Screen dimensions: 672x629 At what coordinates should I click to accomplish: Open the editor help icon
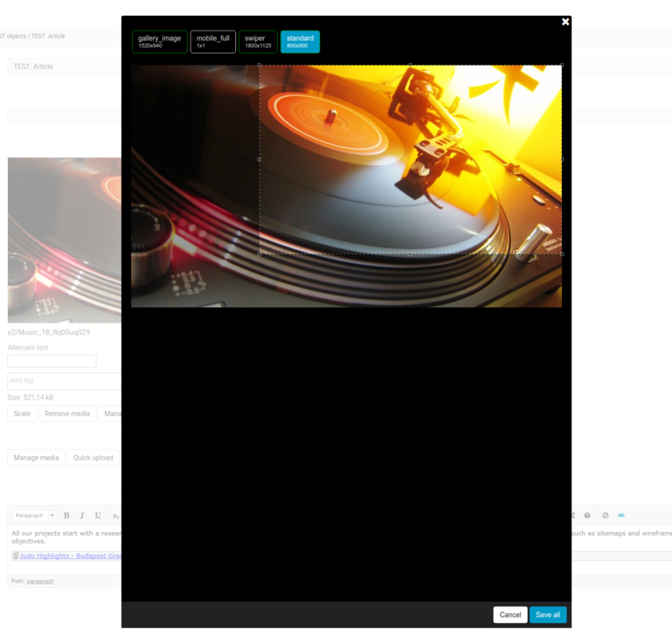click(x=587, y=515)
